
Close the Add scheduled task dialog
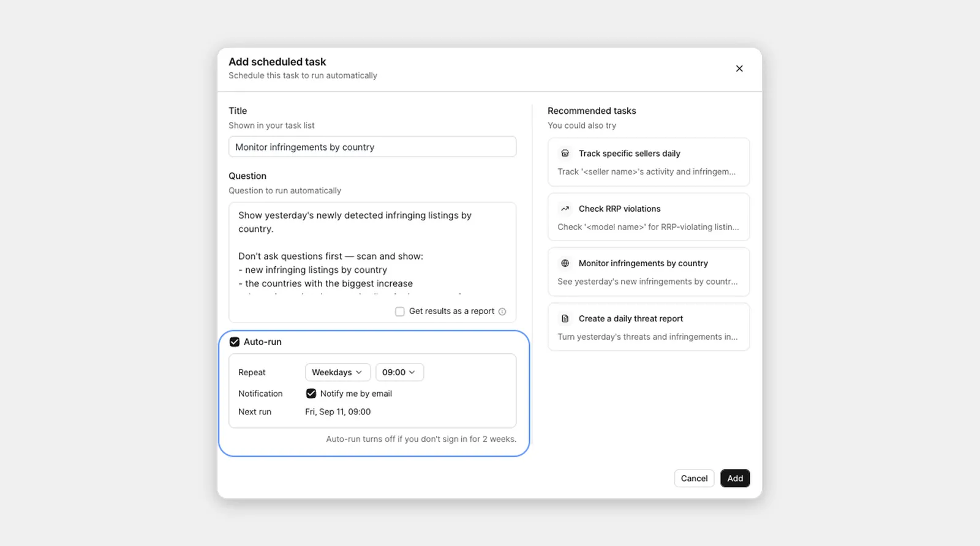(x=739, y=69)
